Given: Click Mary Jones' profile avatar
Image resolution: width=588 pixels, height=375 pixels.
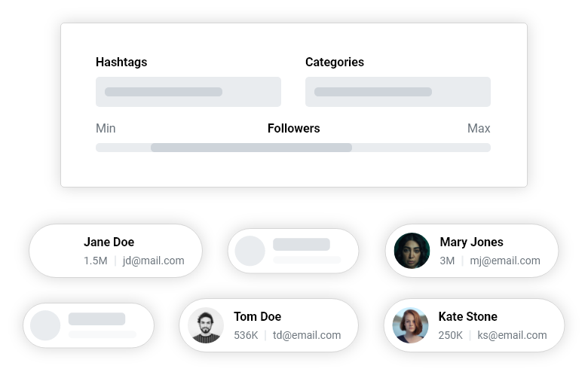Looking at the screenshot, I should (412, 251).
